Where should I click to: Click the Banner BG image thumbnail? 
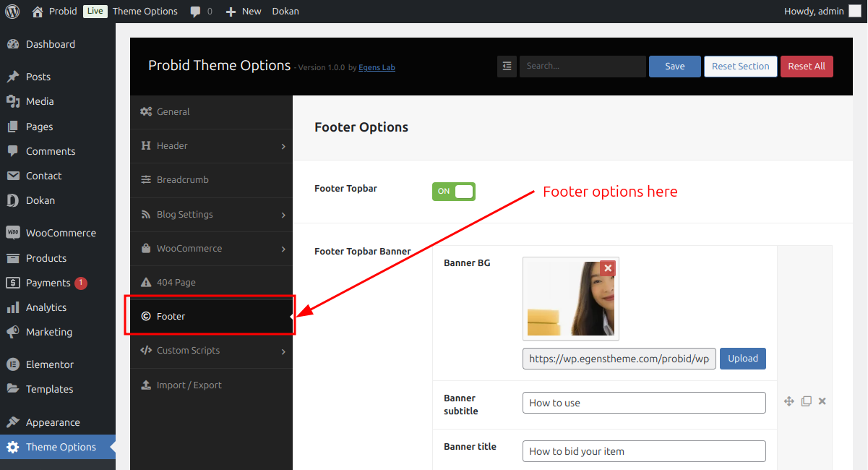coord(570,299)
